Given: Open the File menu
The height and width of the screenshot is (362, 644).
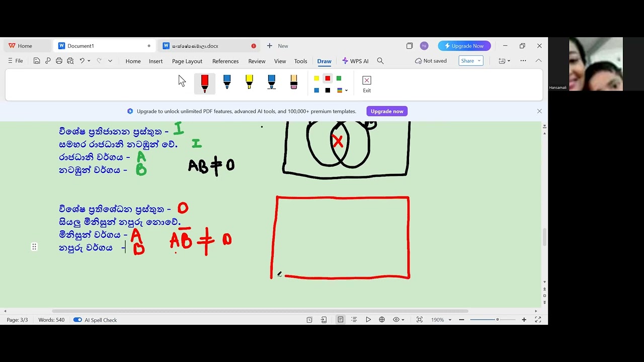Looking at the screenshot, I should tap(15, 61).
